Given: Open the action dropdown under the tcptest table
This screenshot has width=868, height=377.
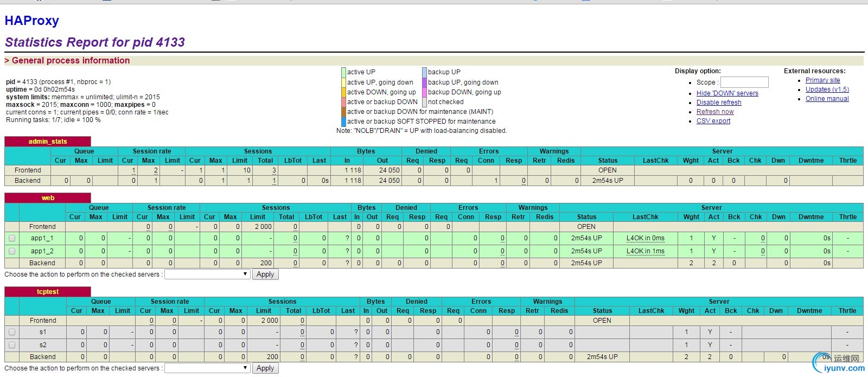Looking at the screenshot, I should [207, 368].
